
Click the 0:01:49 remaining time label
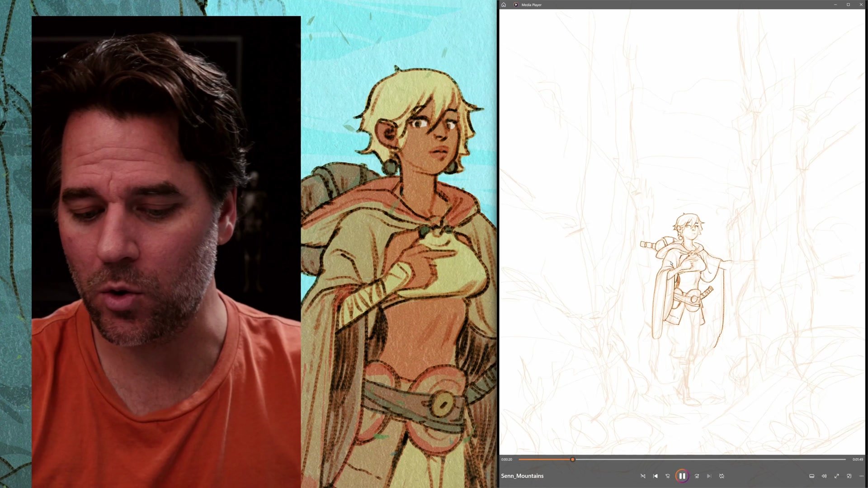[858, 459]
